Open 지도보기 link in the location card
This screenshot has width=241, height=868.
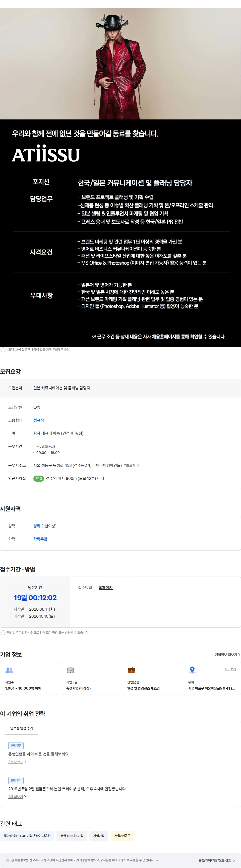pos(230,669)
